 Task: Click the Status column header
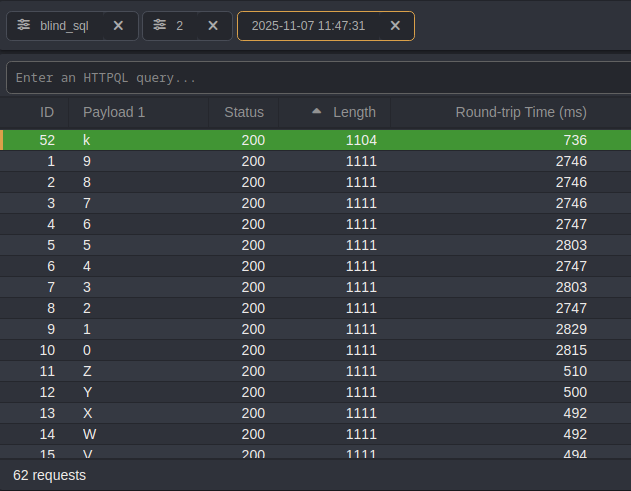(x=244, y=112)
